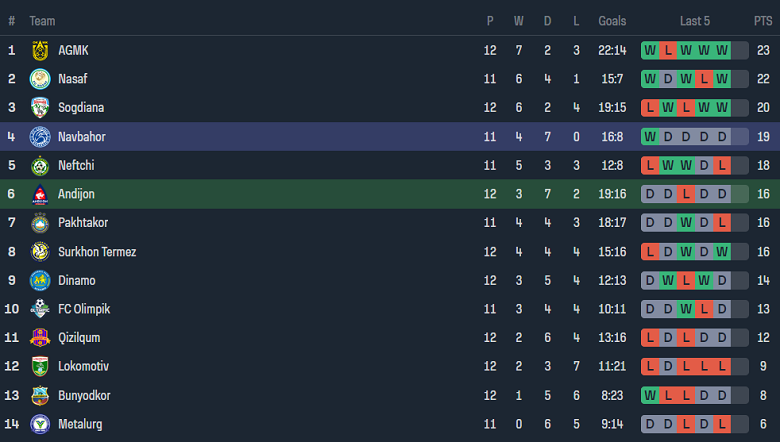Sort table by PTS column header
780x442 pixels.
(762, 21)
